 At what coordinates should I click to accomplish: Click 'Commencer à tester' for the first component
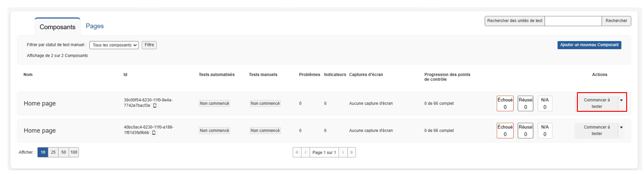point(597,103)
